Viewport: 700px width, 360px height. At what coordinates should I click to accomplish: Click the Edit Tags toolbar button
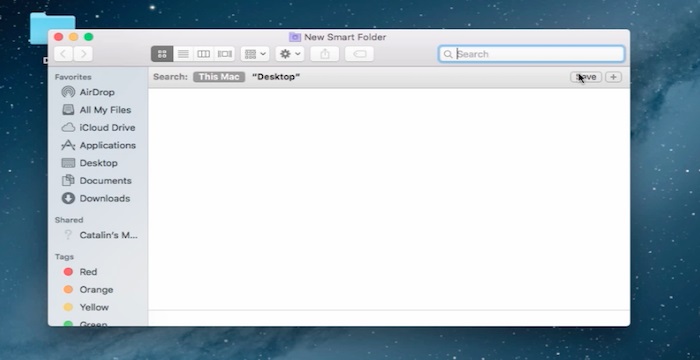(359, 54)
